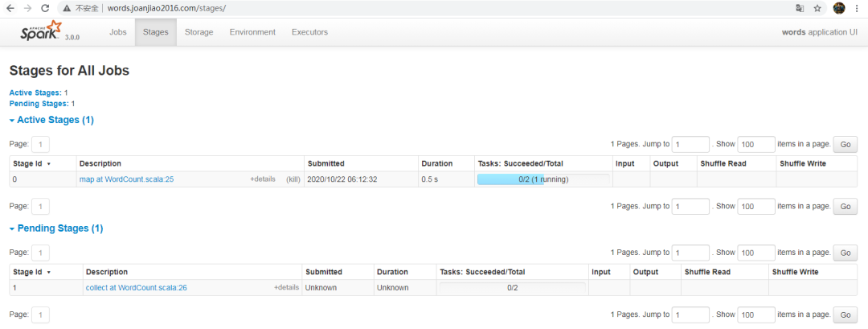Click submitted time 2020/10/22 06:12:32
This screenshot has width=868, height=329.
pos(342,179)
